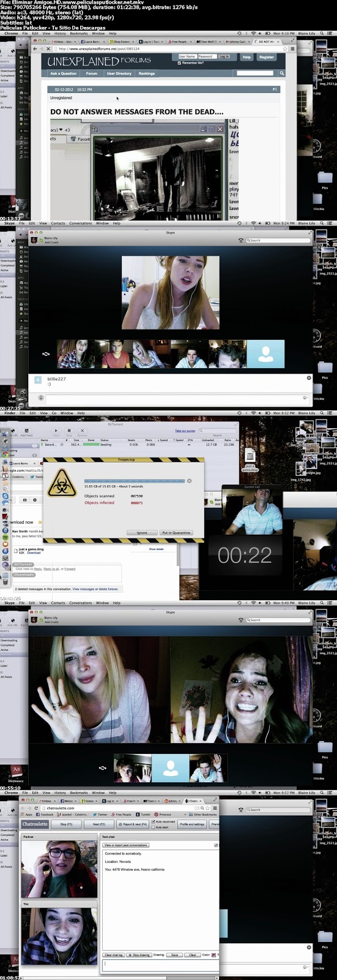
Task: Click the Stop drawing button on Chatroulette
Action: [x=139, y=955]
